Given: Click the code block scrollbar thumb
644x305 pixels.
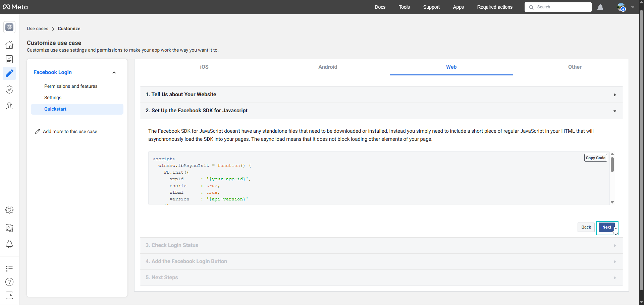Looking at the screenshot, I should pos(612,164).
